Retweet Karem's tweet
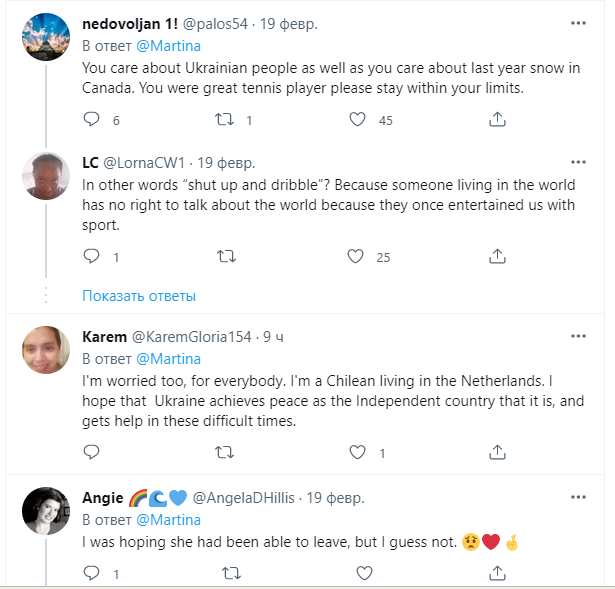615x589 pixels. pos(225,453)
